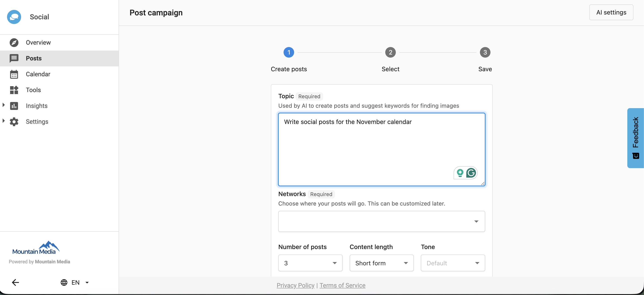Click the Overview compass icon

click(14, 43)
